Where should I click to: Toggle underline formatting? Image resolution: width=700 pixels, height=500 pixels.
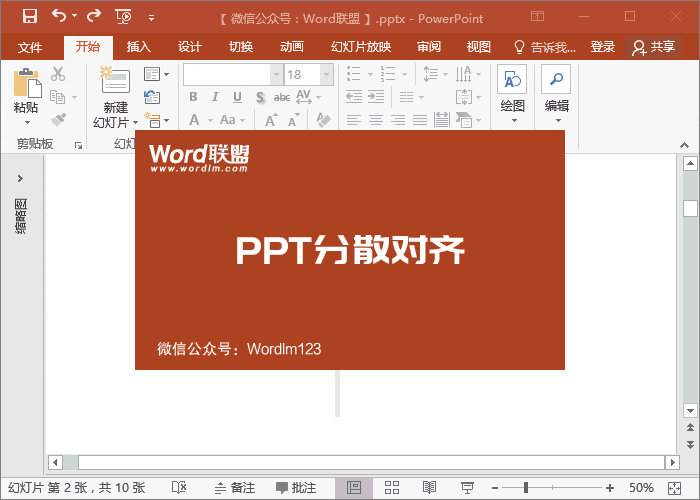click(x=237, y=97)
